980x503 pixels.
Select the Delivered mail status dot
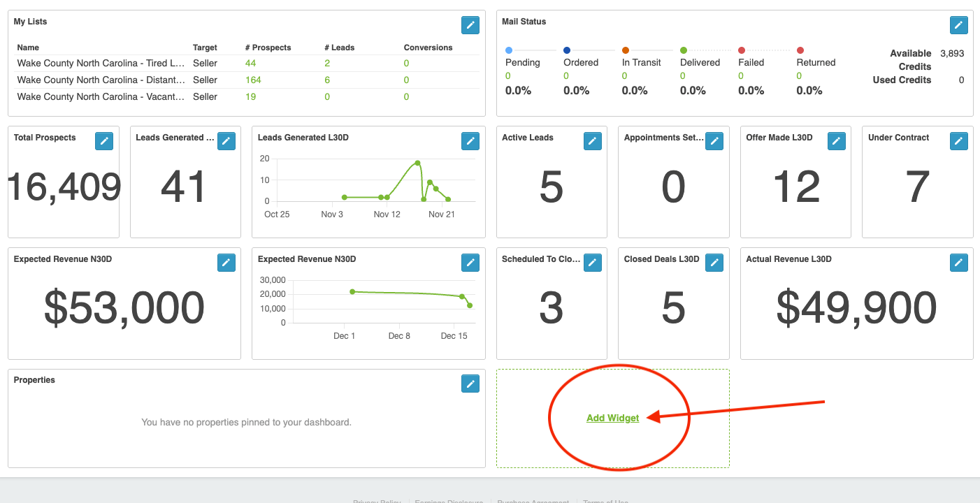tap(684, 50)
